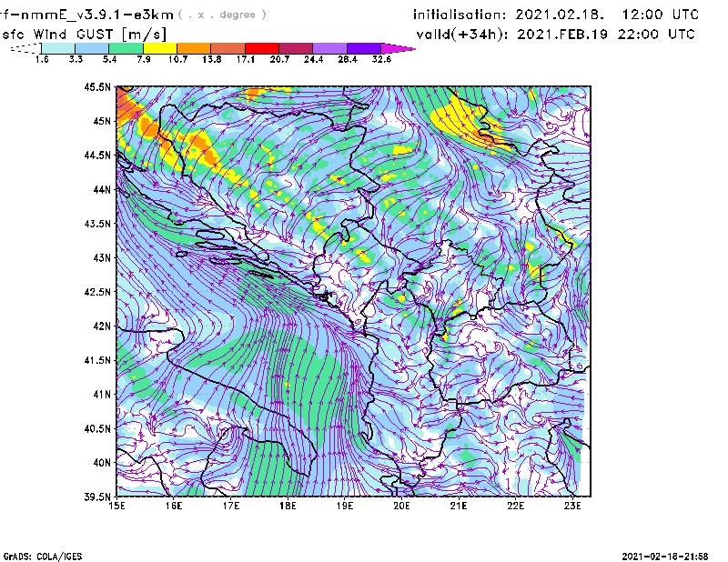Click the latitude label 42N

click(102, 326)
